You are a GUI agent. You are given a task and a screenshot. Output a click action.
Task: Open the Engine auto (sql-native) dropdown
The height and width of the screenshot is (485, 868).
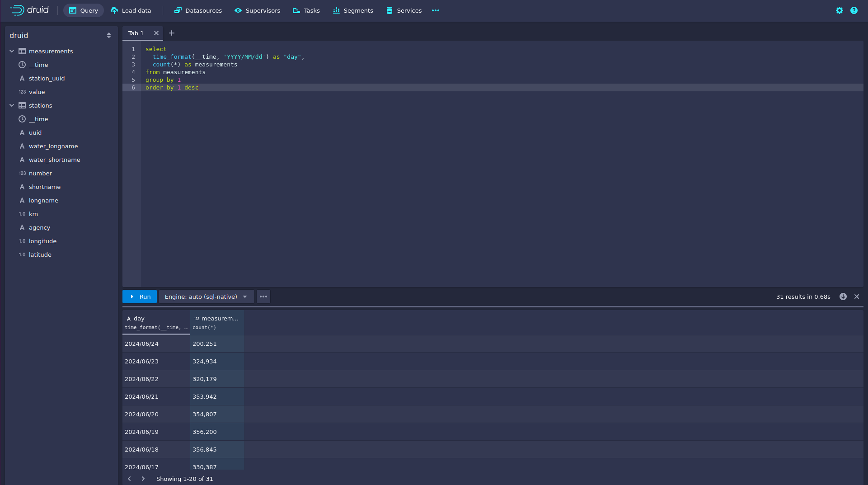click(x=206, y=297)
